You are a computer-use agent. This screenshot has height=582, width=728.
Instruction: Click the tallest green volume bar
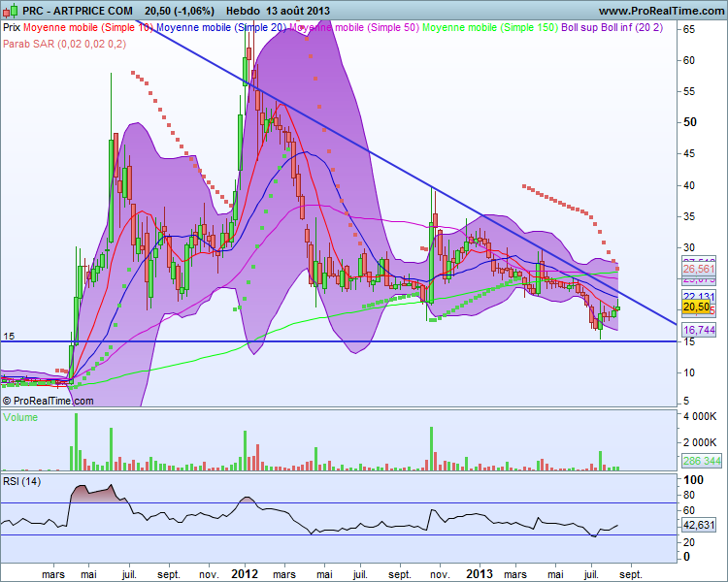tap(76, 442)
